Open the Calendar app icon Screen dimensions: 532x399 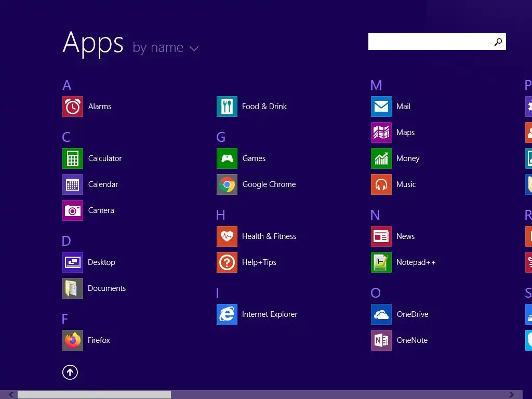tap(73, 184)
